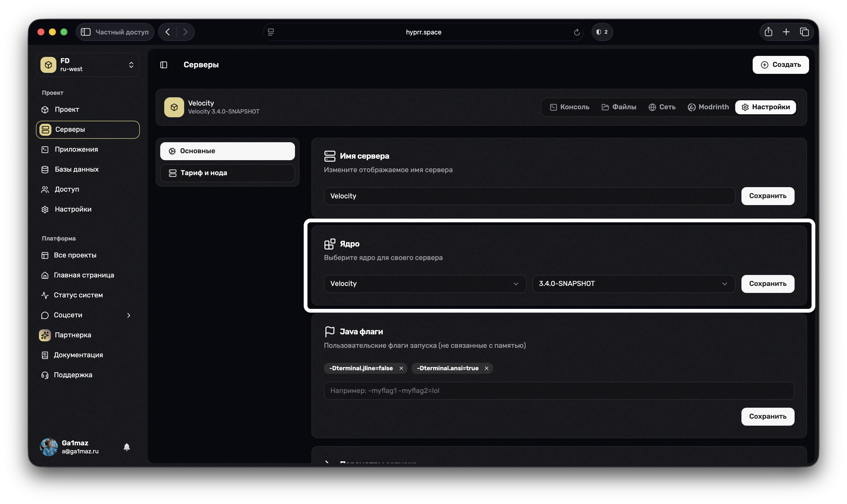The width and height of the screenshot is (847, 504).
Task: Click the Главная страница home icon
Action: 45,275
